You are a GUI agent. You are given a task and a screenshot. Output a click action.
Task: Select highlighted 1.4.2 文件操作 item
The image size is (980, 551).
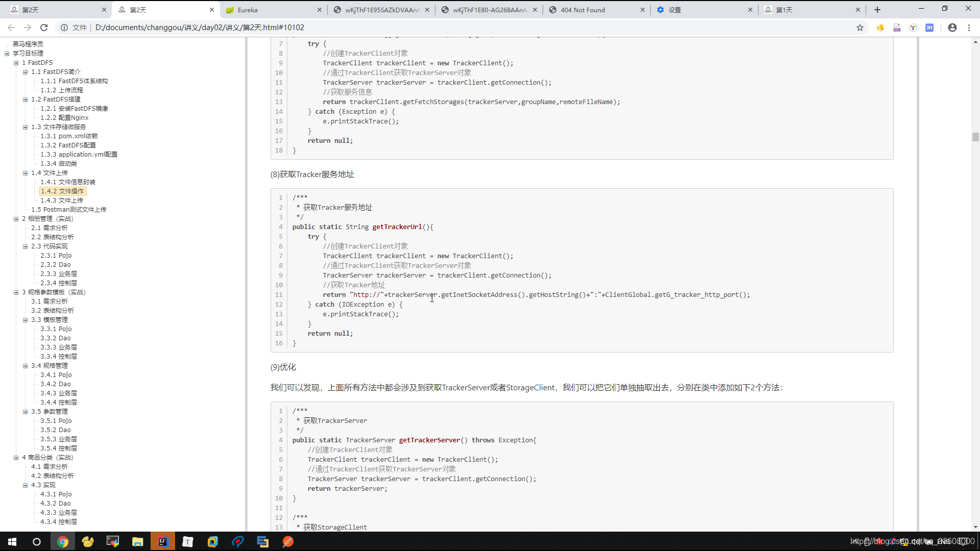62,191
